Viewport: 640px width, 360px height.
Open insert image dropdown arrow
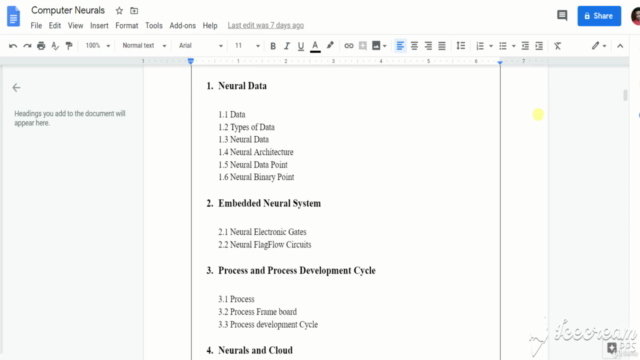[384, 46]
